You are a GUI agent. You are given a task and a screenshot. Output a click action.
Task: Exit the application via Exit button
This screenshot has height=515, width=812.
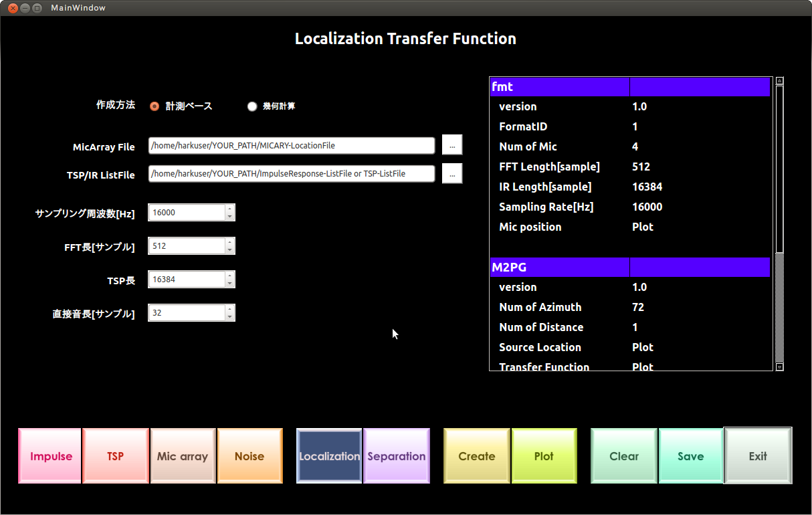757,455
